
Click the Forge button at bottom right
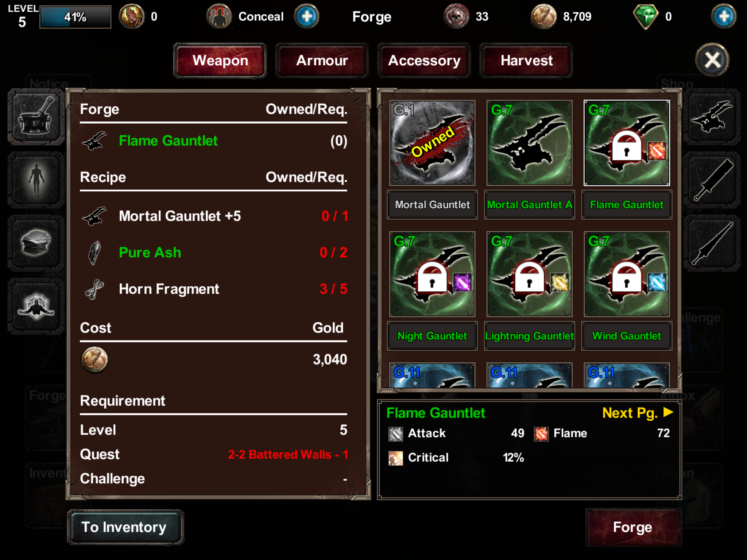click(x=633, y=527)
